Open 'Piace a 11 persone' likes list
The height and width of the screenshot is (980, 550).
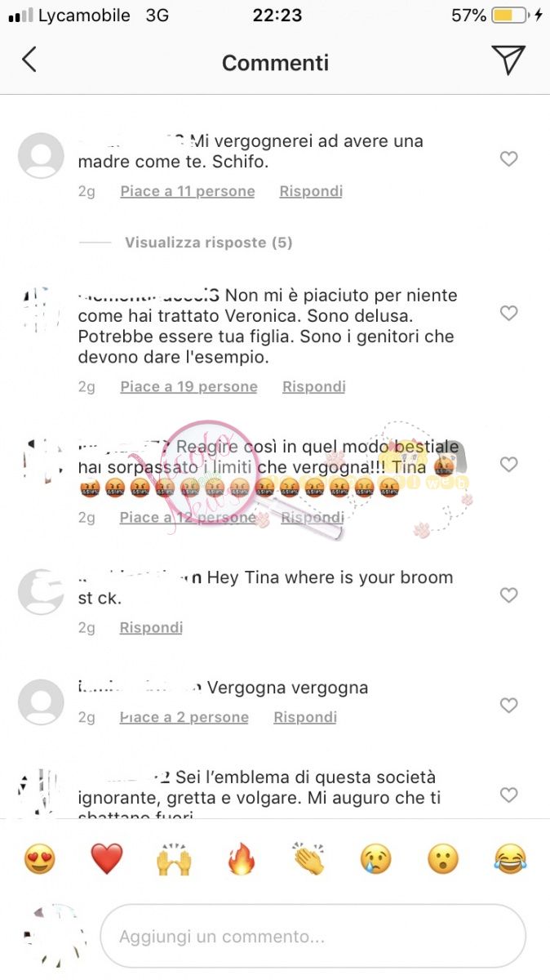click(188, 191)
